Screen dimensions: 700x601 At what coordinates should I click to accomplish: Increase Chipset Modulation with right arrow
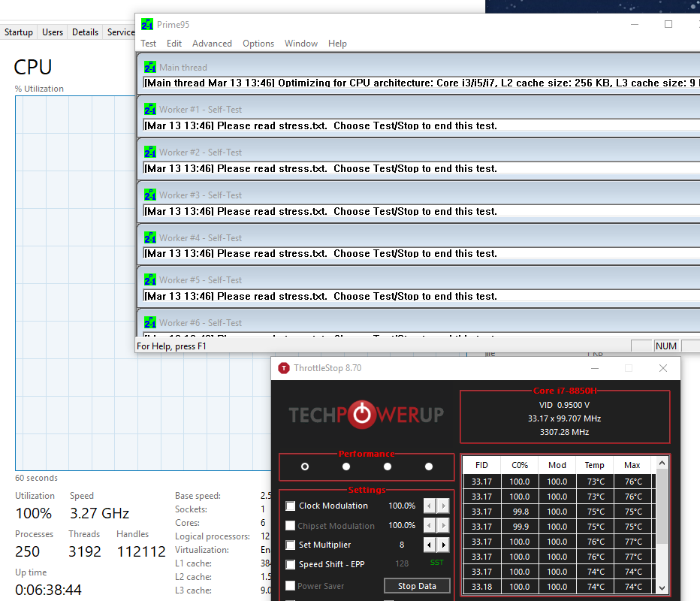[443, 526]
